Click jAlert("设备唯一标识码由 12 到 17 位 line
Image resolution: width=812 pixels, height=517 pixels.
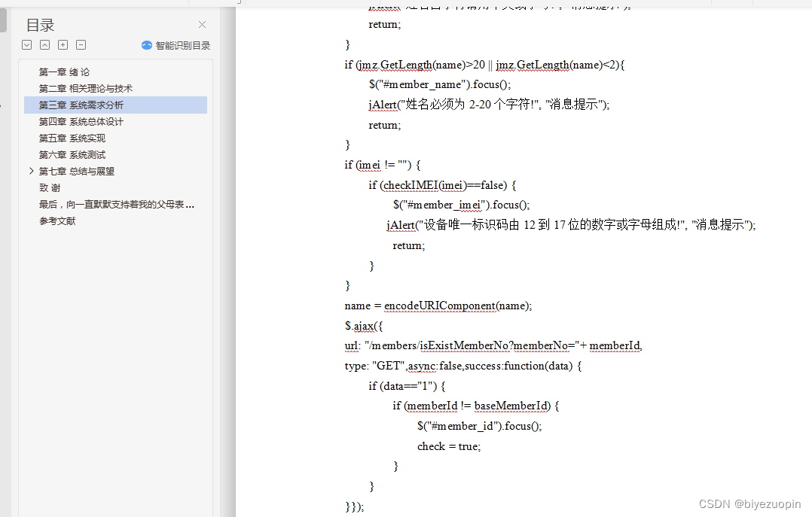(x=571, y=225)
